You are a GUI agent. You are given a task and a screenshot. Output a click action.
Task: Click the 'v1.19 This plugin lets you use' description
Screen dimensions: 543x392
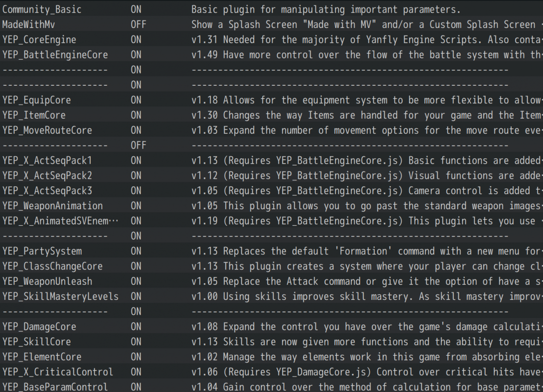tap(366, 221)
